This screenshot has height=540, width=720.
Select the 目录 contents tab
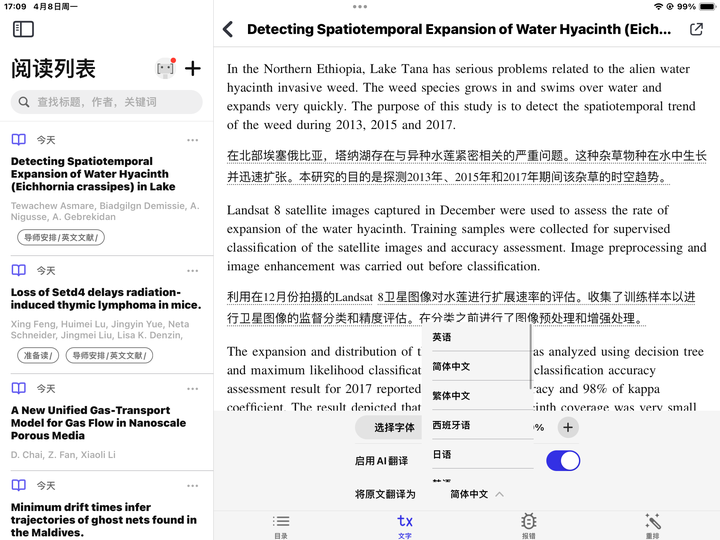point(281,526)
